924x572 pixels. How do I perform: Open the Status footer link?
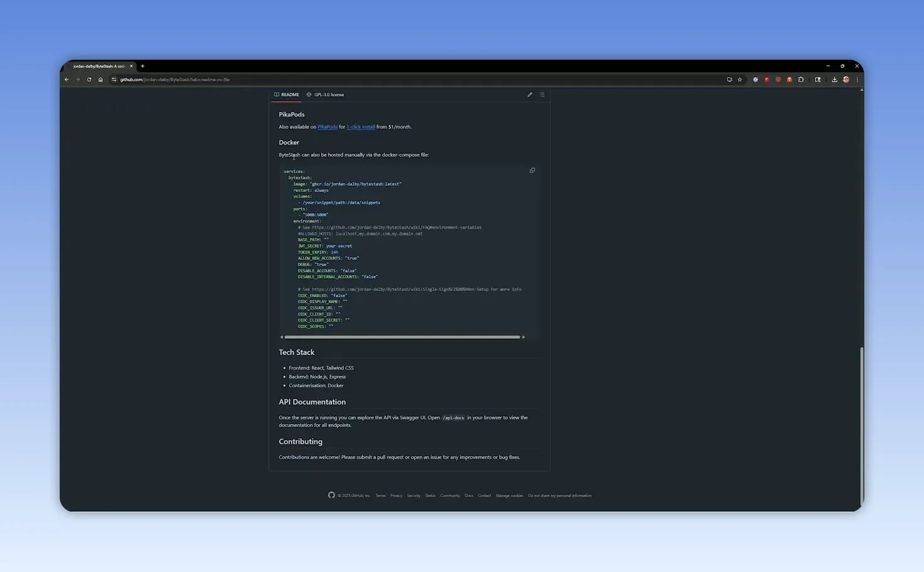pyautogui.click(x=430, y=496)
